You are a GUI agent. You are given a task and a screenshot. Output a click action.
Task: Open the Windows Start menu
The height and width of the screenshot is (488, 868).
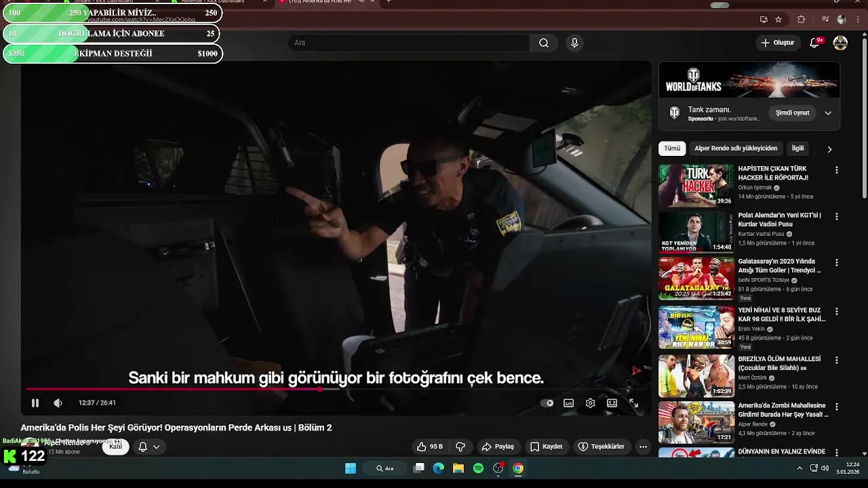click(x=351, y=468)
